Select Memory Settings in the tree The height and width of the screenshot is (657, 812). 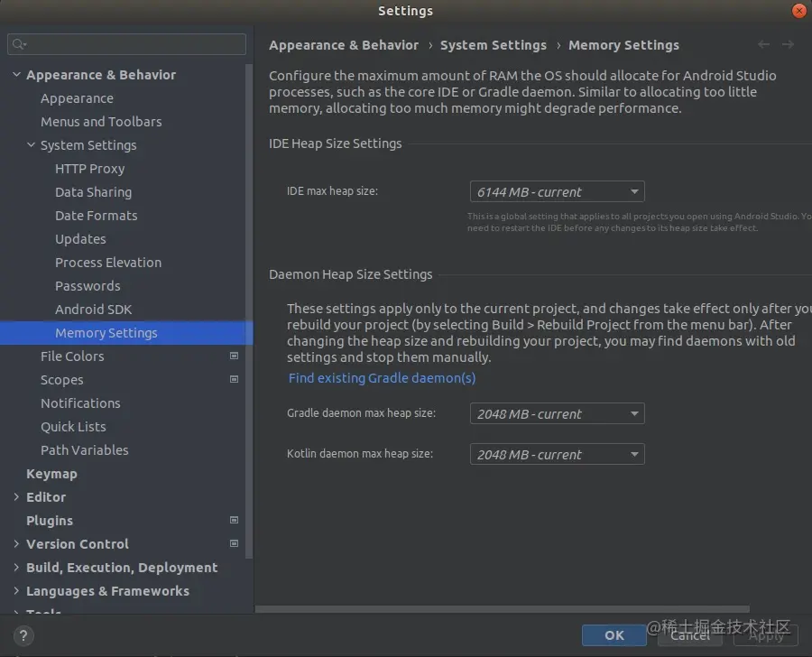pyautogui.click(x=126, y=333)
